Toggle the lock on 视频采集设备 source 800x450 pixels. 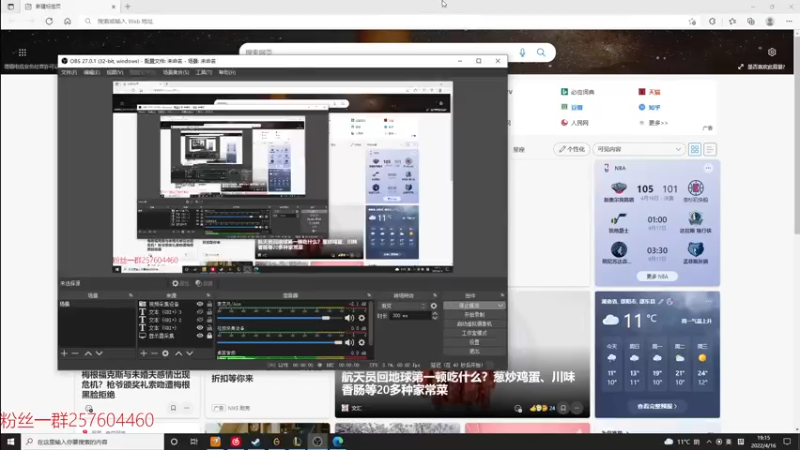[209, 304]
